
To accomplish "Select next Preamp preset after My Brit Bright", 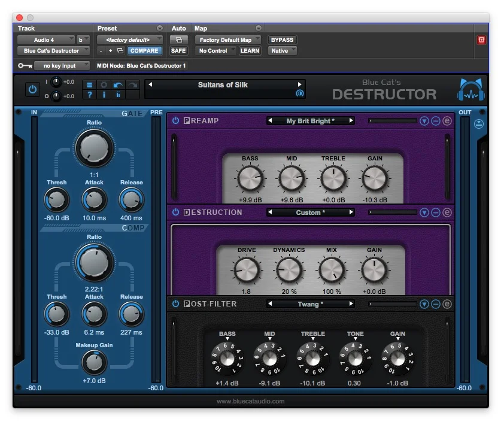I will point(351,120).
